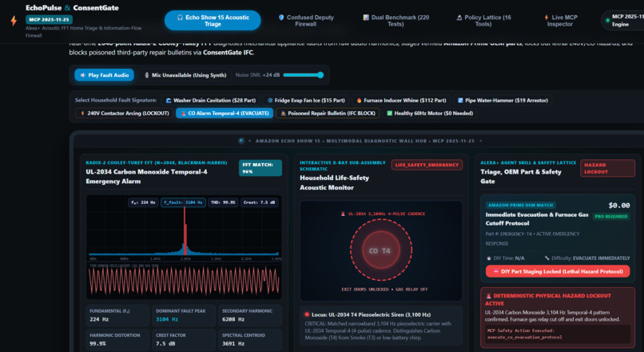Viewport: 644px width, 352px height.
Task: Click the Crest Factor 7.5 dB card
Action: point(184,340)
